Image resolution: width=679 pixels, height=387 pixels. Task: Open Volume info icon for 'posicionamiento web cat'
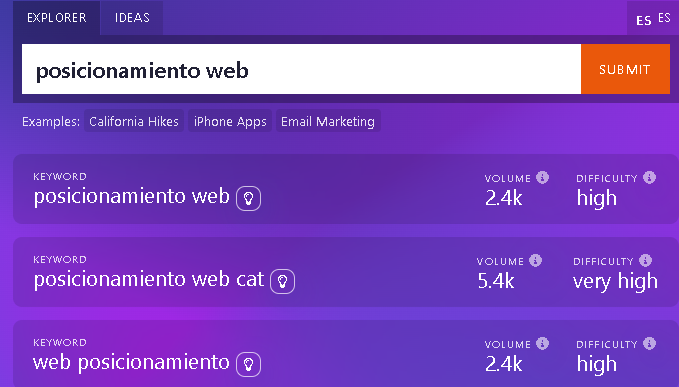point(535,261)
